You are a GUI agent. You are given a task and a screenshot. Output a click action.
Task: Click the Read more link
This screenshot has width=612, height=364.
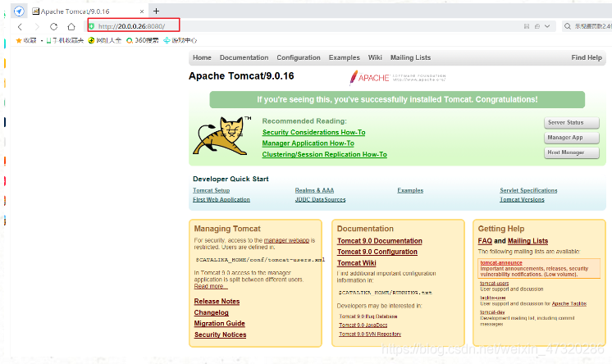tap(209, 286)
